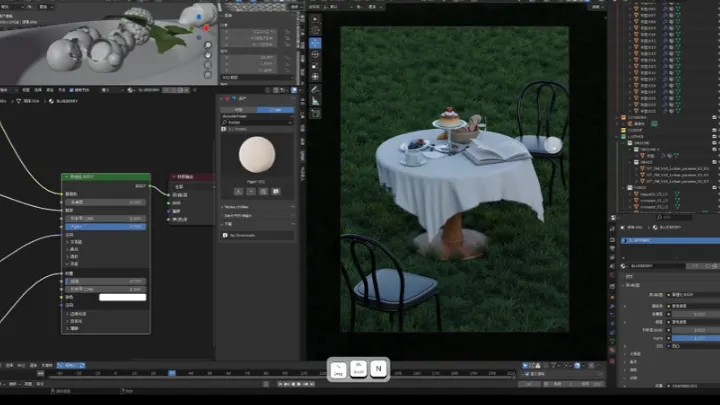Click the Alpha slider in Principled BSDF node
This screenshot has width=720, height=405.
pos(106,227)
